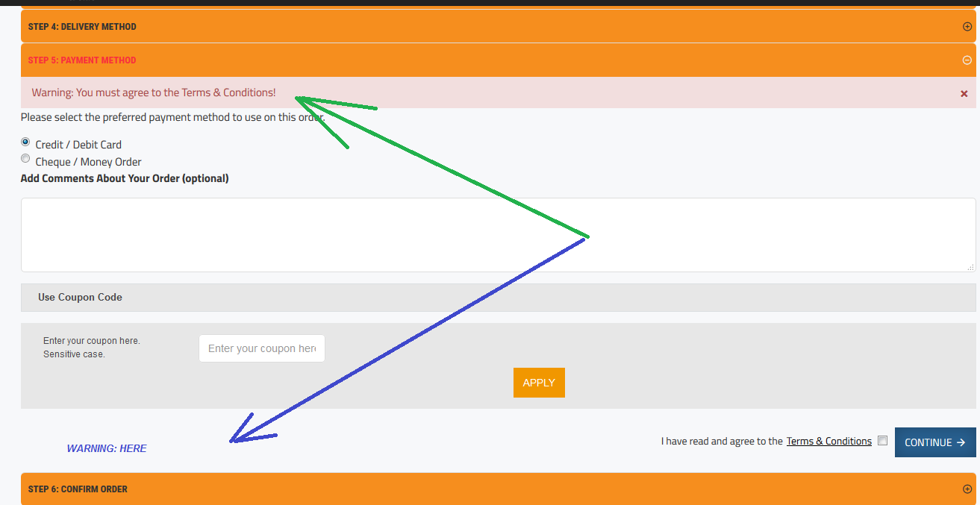Expand the Use Coupon Code panel heading
The image size is (980, 505).
(498, 298)
